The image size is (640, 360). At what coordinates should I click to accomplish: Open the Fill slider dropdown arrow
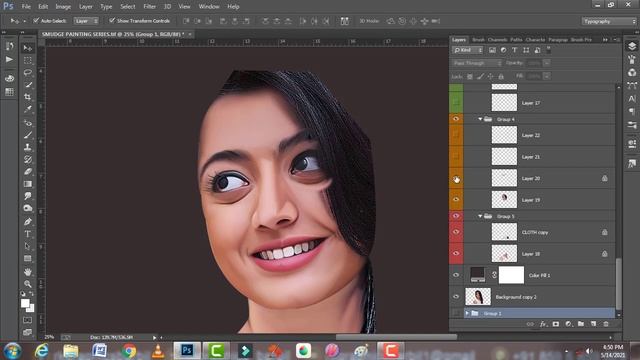coord(547,76)
